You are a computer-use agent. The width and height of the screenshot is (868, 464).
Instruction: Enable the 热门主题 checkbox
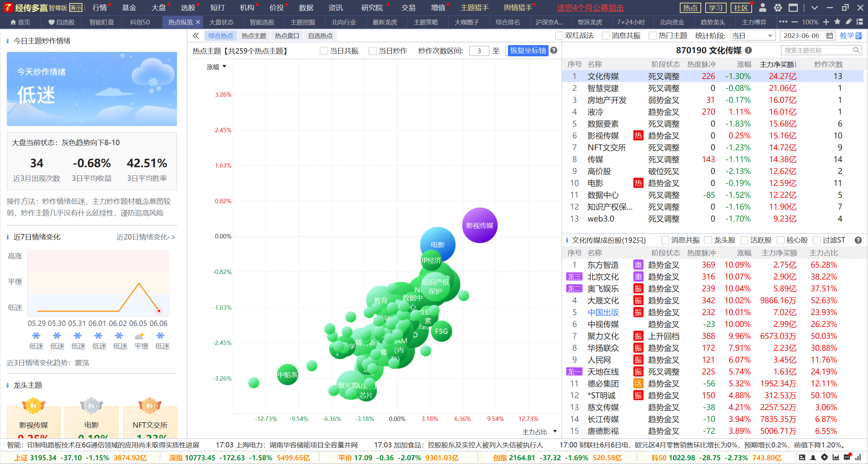pyautogui.click(x=652, y=36)
